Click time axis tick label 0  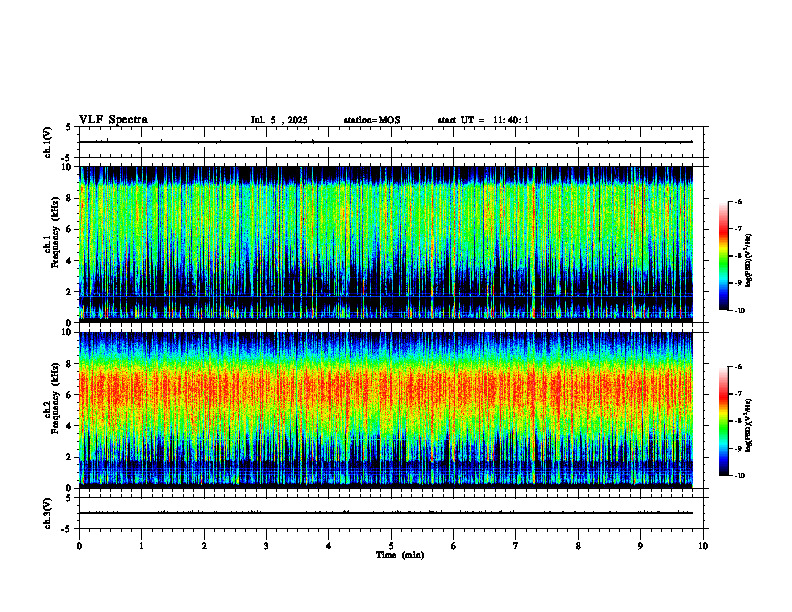(79, 546)
